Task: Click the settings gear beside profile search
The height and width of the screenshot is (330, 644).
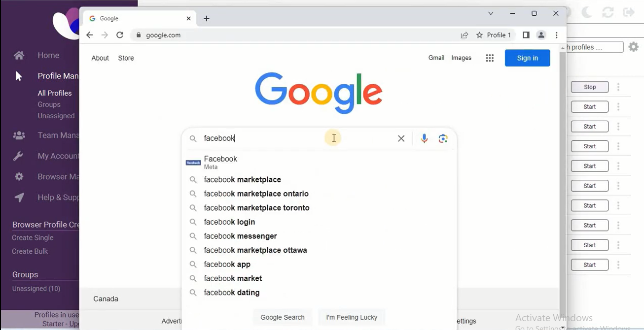Action: pyautogui.click(x=634, y=47)
